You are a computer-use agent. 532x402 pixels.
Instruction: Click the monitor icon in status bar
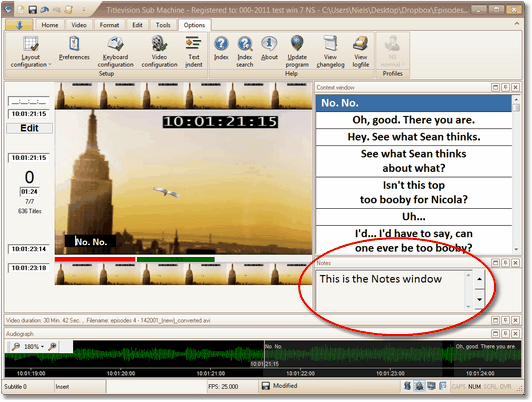click(431, 386)
